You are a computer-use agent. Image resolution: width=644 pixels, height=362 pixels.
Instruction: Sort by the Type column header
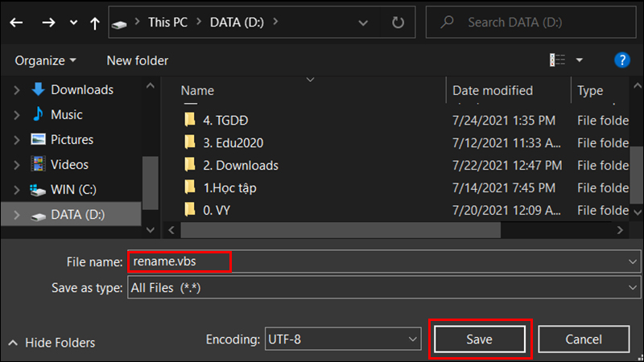pyautogui.click(x=590, y=90)
